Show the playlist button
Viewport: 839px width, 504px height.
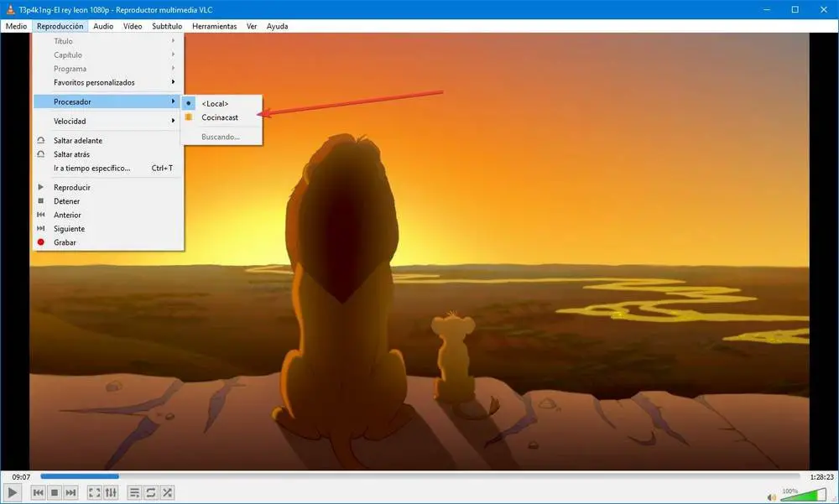134,492
